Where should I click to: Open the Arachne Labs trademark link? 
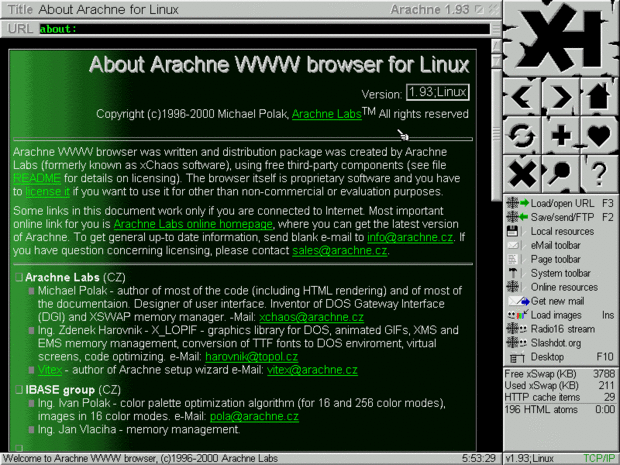[327, 114]
